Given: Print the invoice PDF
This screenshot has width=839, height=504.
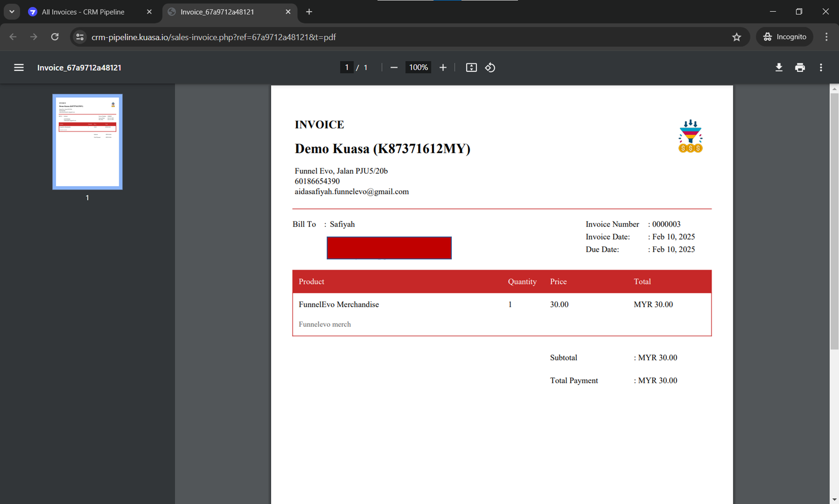Looking at the screenshot, I should 800,68.
